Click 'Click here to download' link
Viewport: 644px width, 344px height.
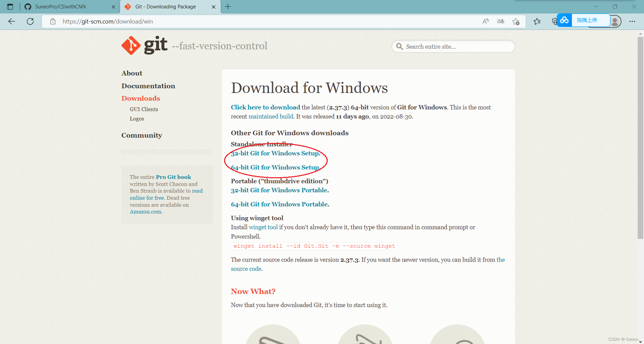coord(265,107)
